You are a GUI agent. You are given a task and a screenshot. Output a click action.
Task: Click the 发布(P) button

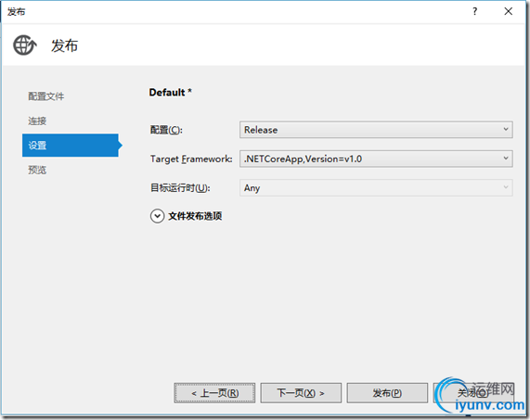tap(387, 393)
